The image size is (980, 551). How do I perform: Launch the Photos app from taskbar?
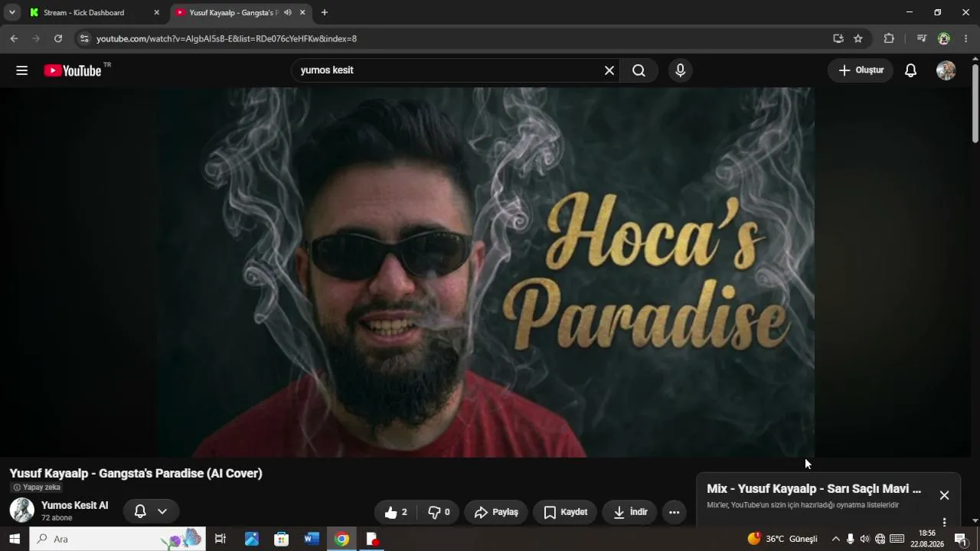pyautogui.click(x=252, y=539)
